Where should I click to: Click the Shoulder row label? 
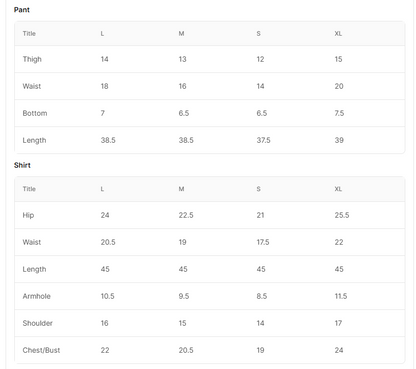coord(37,323)
